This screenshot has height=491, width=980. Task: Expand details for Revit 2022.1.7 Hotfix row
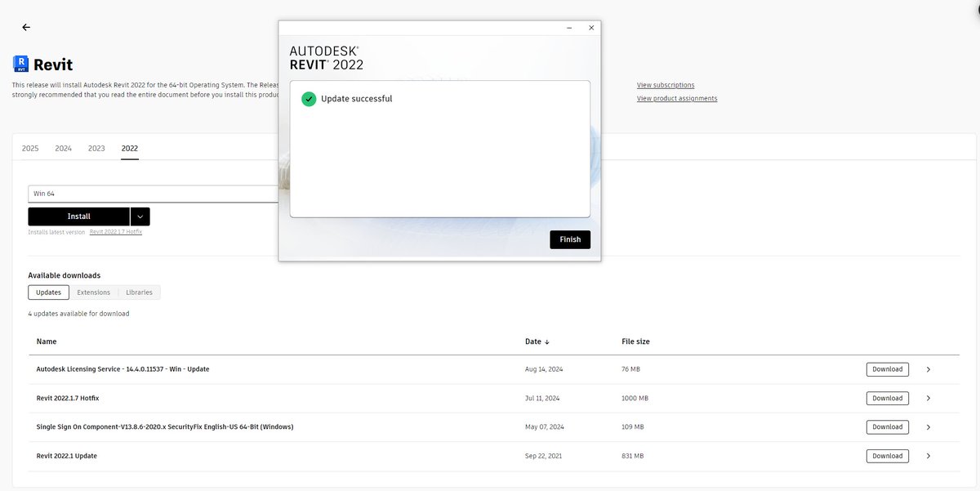pos(929,399)
